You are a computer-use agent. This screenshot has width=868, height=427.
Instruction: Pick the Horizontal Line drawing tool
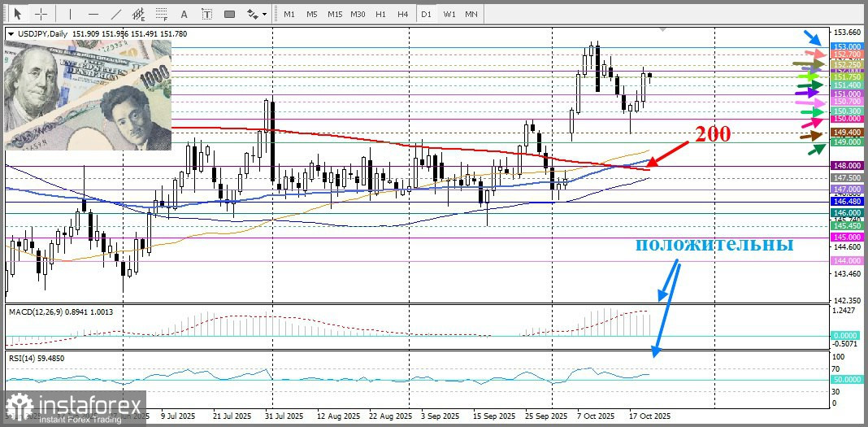(x=93, y=14)
